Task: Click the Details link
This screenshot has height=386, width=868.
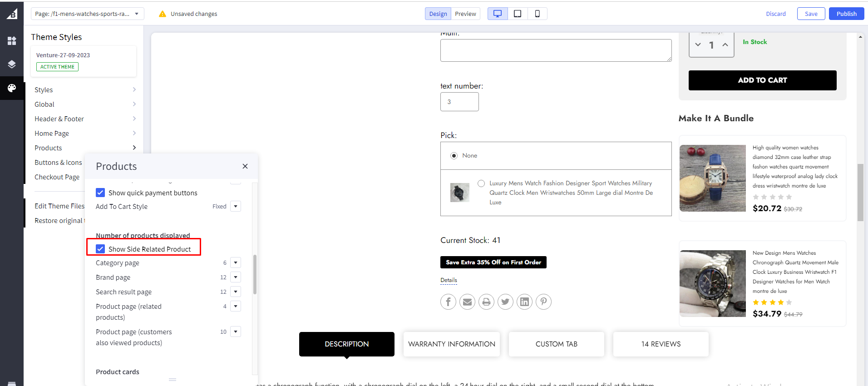Action: [449, 280]
